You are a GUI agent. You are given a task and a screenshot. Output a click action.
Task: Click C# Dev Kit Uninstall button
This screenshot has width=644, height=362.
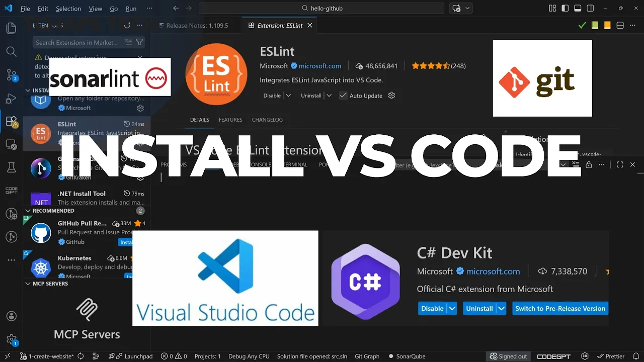click(479, 308)
